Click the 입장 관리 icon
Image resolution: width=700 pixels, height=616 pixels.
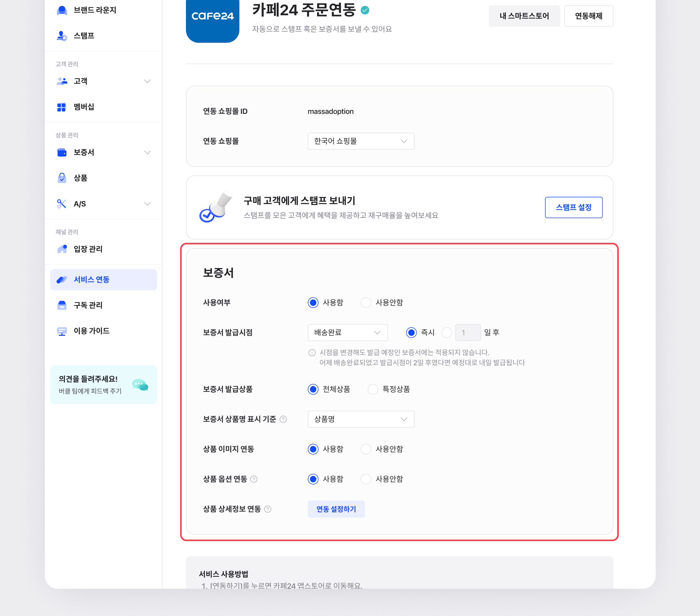coord(62,249)
